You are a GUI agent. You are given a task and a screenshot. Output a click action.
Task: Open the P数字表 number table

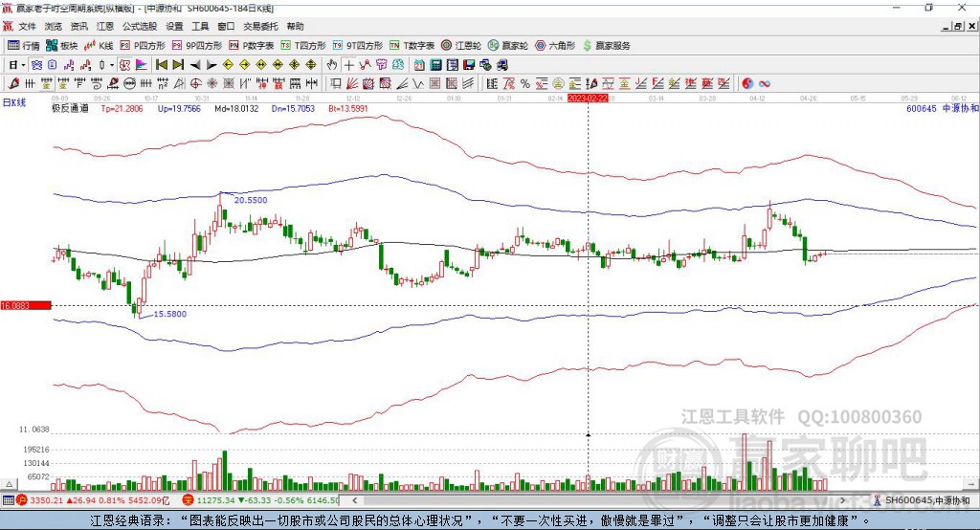pos(252,46)
